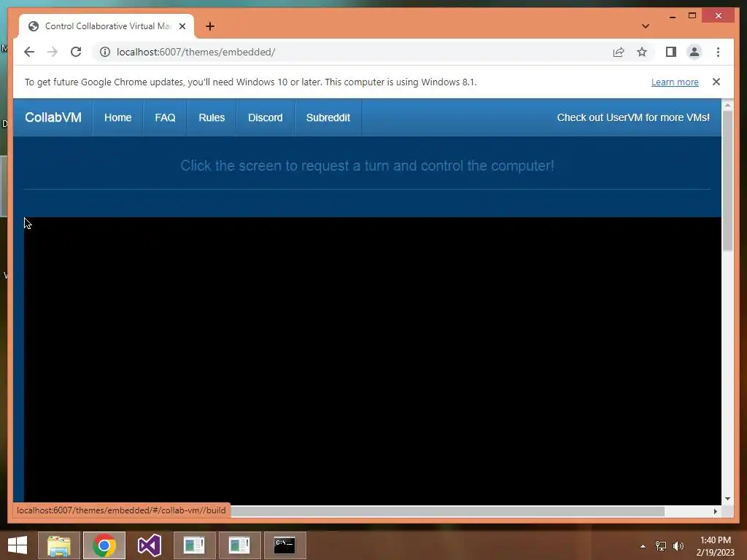Open the Home nav item

point(117,117)
